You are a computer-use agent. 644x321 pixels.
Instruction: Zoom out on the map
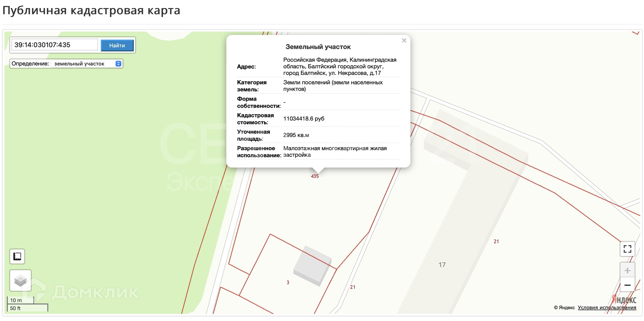click(x=627, y=285)
